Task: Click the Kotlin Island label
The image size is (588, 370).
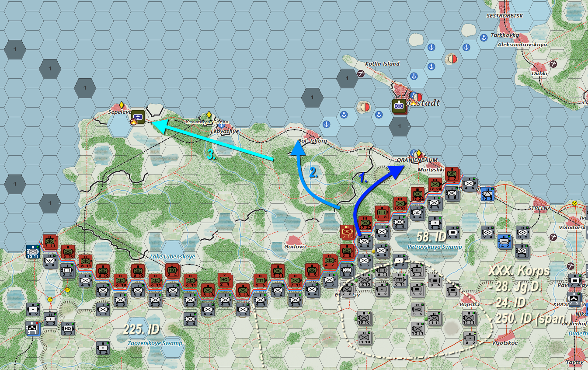Action: pyautogui.click(x=382, y=64)
